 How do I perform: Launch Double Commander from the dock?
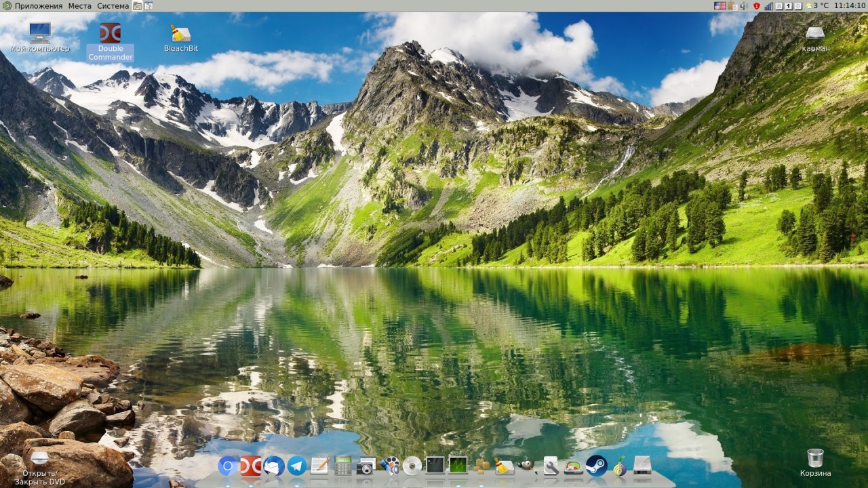251,466
